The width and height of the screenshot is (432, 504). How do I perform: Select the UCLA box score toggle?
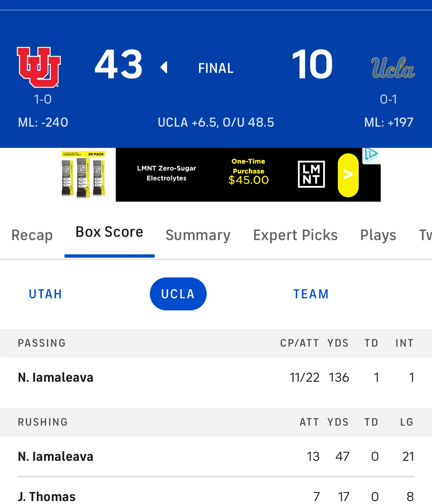[x=178, y=294]
